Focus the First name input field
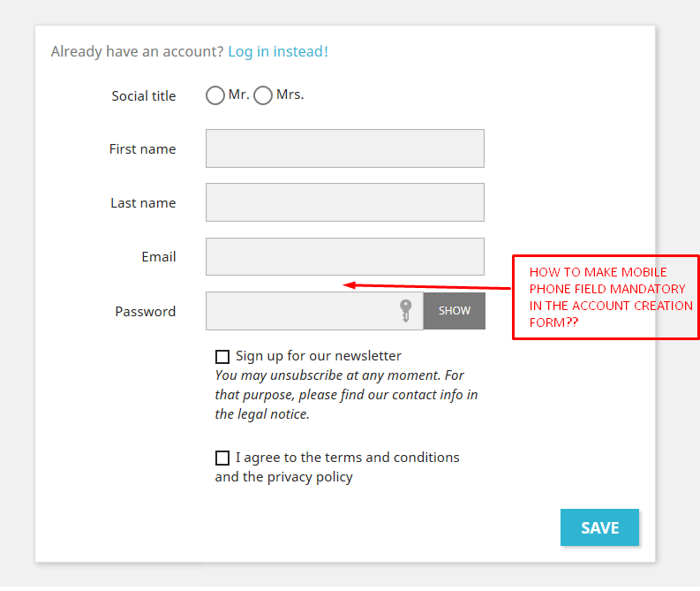Image resolution: width=700 pixels, height=591 pixels. [344, 148]
